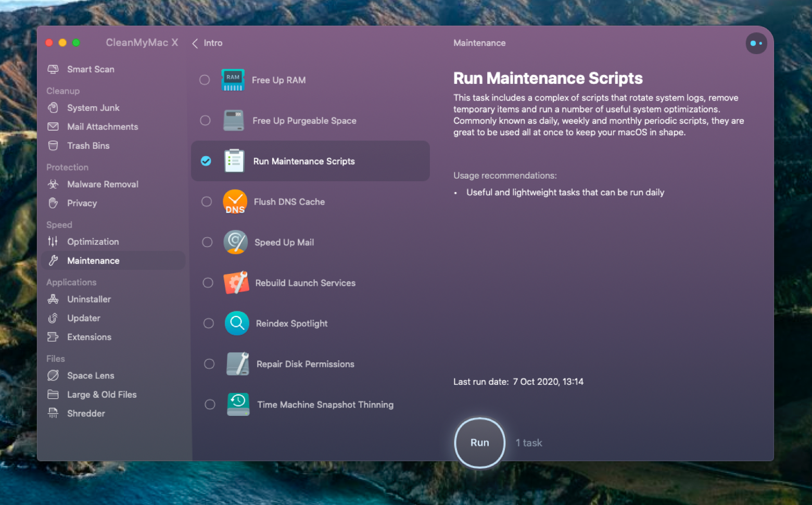Click the back chevron beside Intro
The width and height of the screenshot is (812, 505).
tap(195, 43)
